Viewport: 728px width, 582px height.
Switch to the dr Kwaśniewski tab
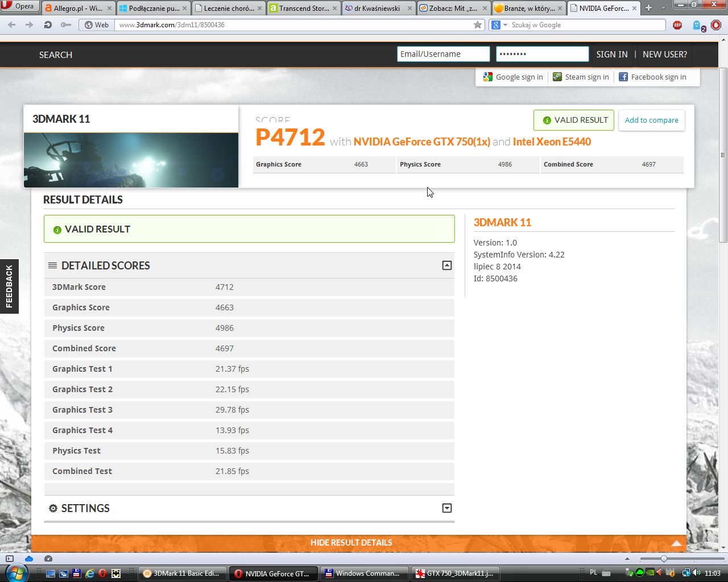click(x=378, y=9)
